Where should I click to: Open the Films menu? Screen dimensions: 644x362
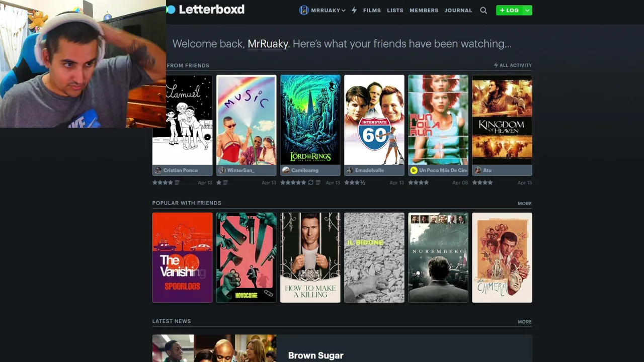tap(372, 11)
